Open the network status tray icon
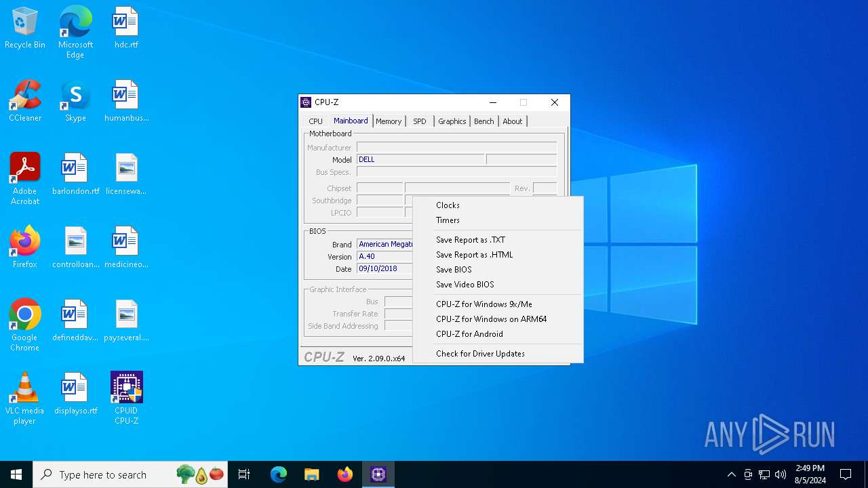The image size is (868, 488). (x=764, y=474)
